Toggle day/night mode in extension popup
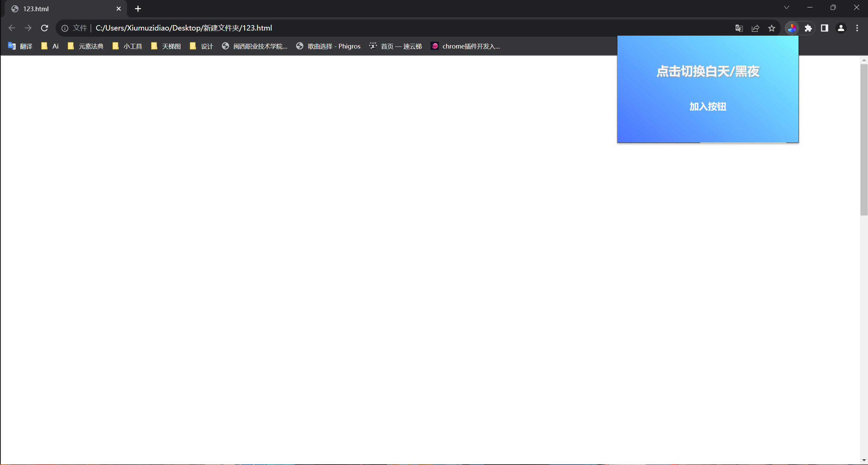 tap(708, 72)
